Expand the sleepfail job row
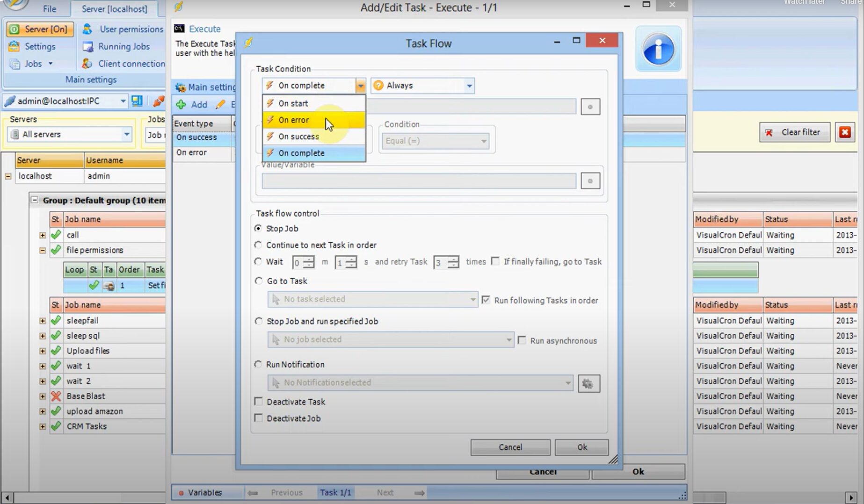 [x=43, y=321]
